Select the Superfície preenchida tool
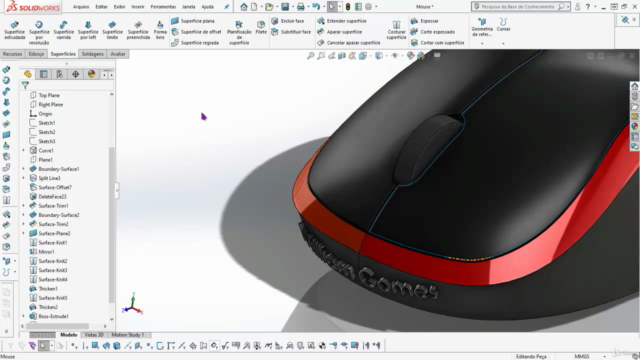This screenshot has height=360, width=640. tap(138, 30)
